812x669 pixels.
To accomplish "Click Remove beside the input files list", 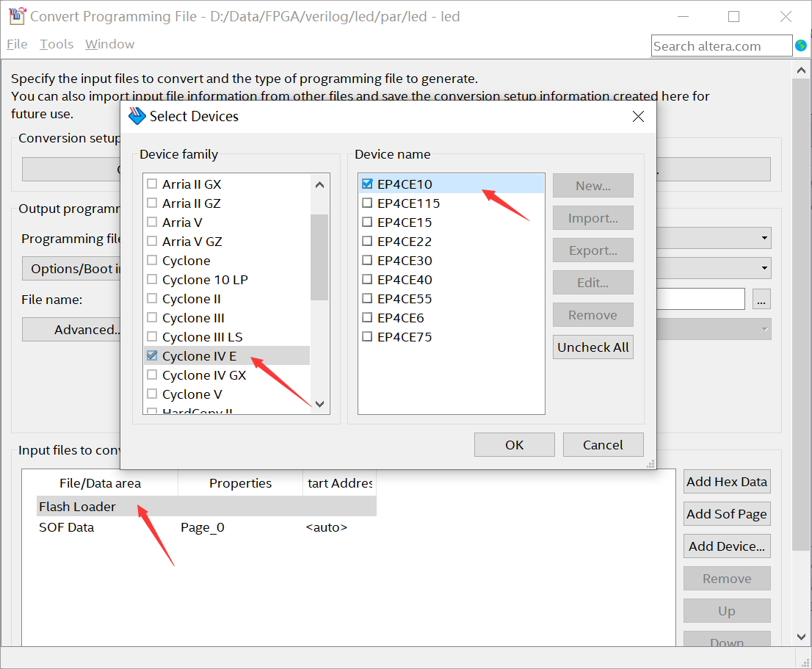I will [727, 579].
